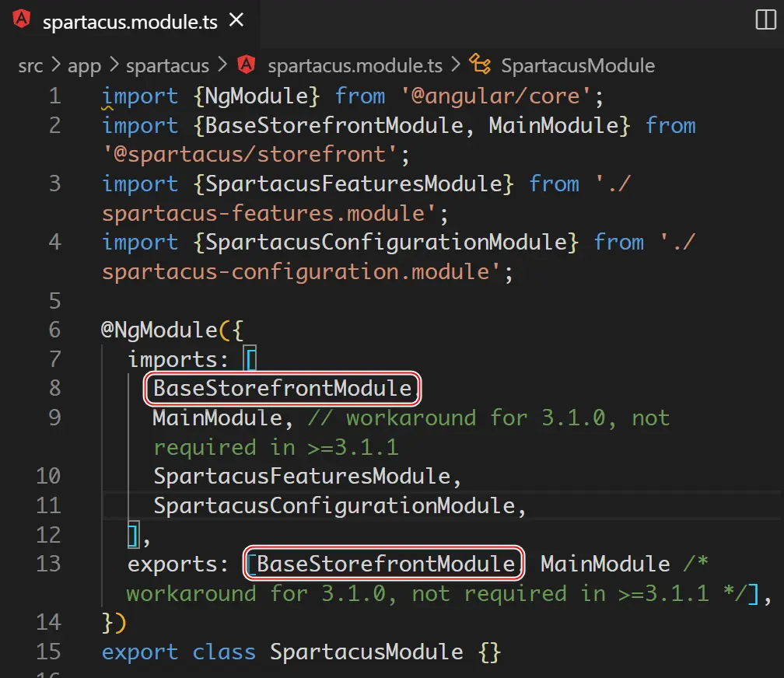Click '@spartacus/storefront' import path
The width and height of the screenshot is (784, 678).
point(250,155)
